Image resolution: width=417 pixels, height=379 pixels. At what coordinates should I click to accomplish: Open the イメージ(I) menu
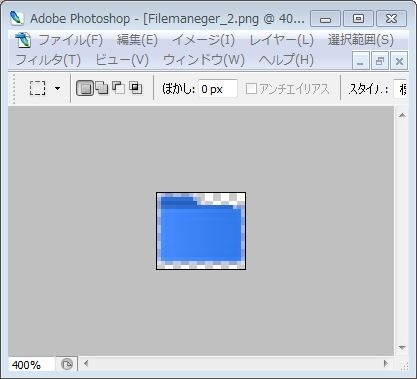tap(203, 40)
